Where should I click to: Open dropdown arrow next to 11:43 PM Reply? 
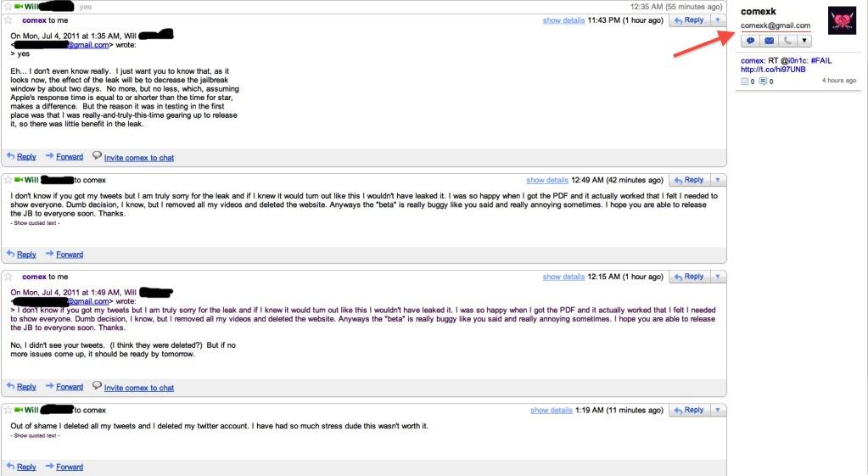pos(717,20)
